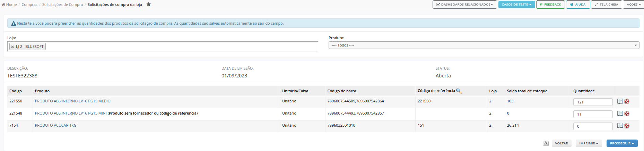The height and width of the screenshot is (151, 644).
Task: Click quantity field showing 121
Action: [x=593, y=102]
